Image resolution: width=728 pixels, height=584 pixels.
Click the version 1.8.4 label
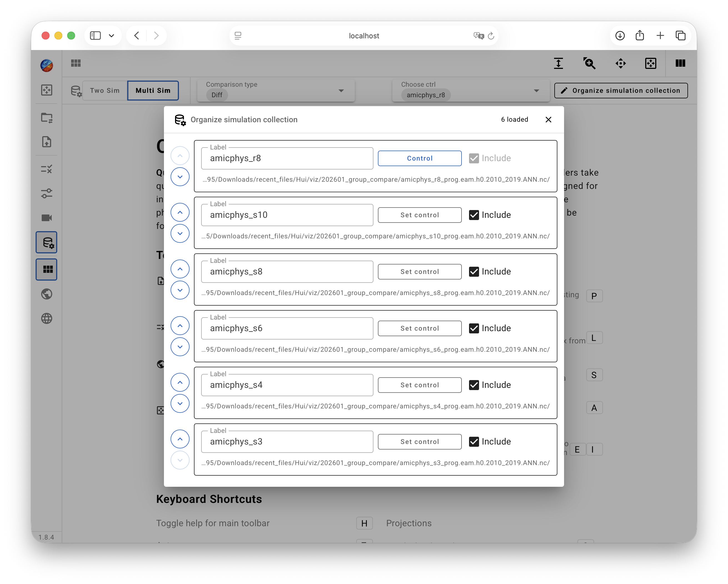pos(46,537)
